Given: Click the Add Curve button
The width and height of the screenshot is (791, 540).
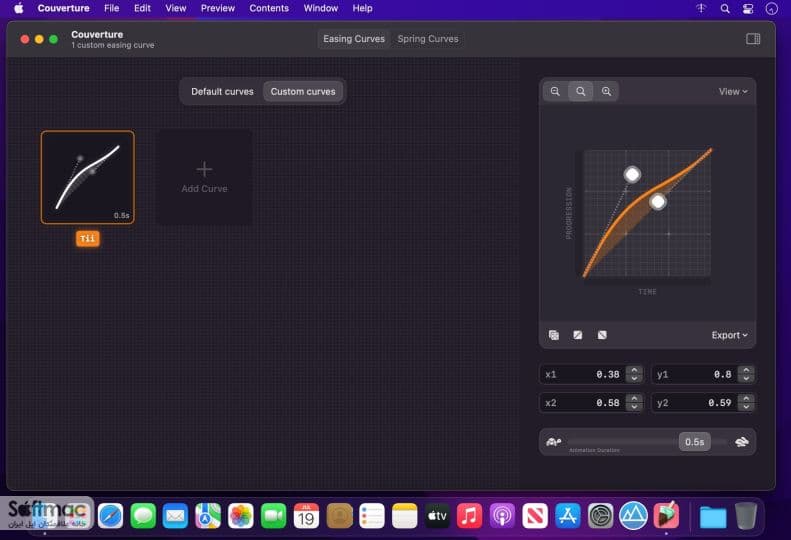Looking at the screenshot, I should [x=204, y=177].
